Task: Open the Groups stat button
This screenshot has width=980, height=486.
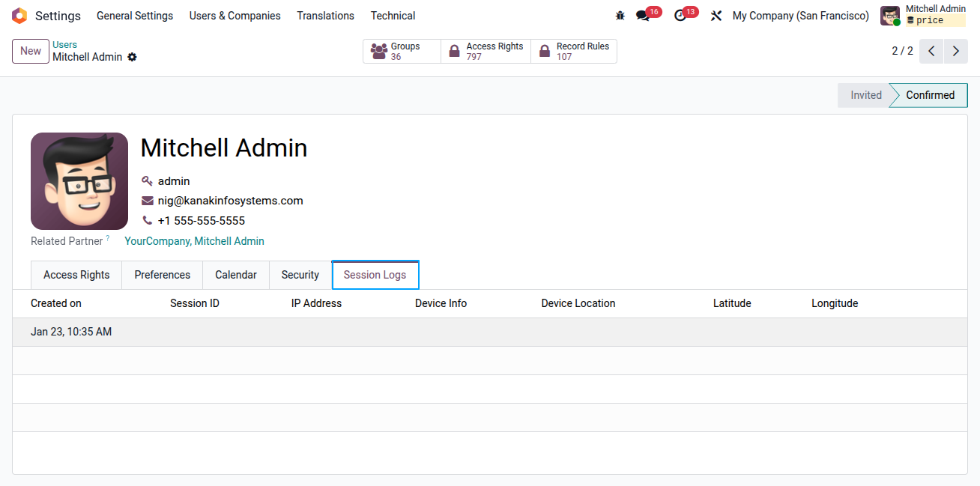Action: coord(402,51)
